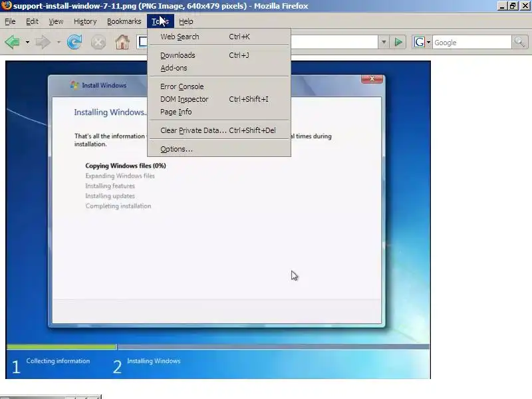Reload the current page

(x=74, y=43)
